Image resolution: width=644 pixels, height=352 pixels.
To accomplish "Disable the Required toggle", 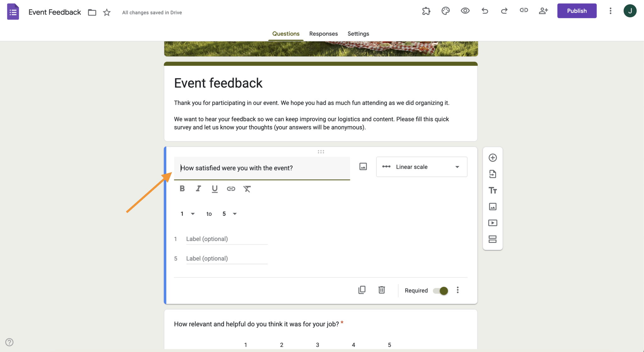I will click(440, 290).
